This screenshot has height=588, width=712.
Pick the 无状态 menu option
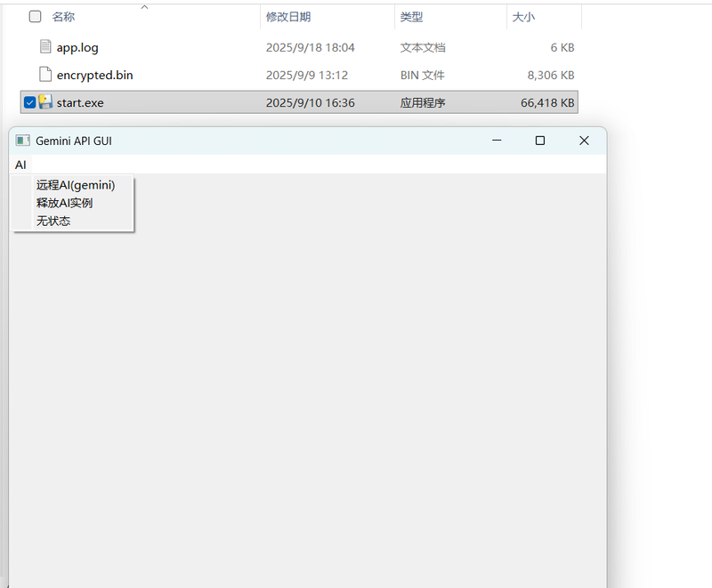[x=53, y=221]
